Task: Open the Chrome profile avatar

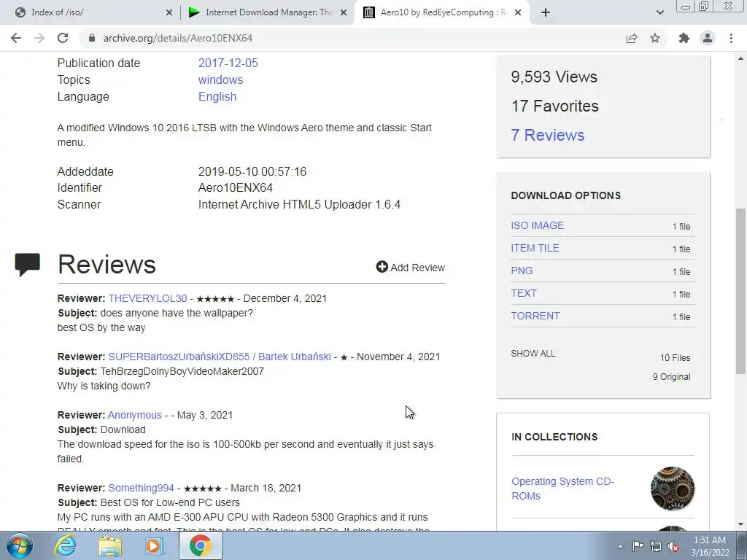Action: pos(708,38)
